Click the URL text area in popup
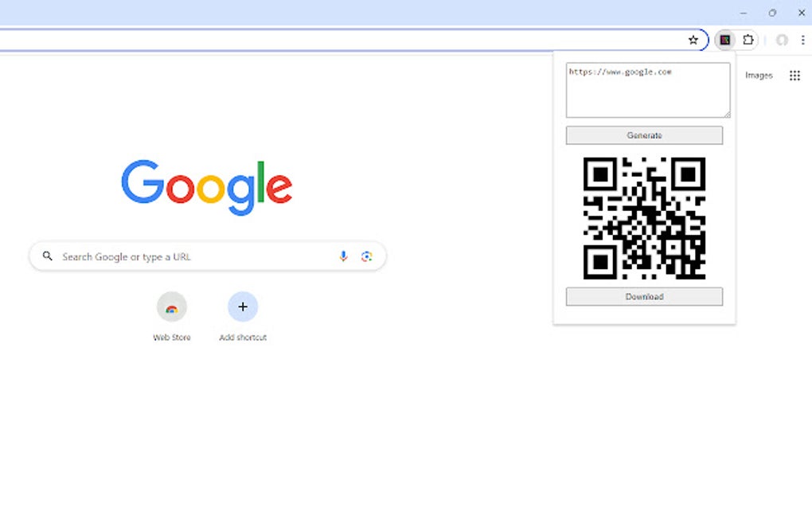The width and height of the screenshot is (812, 508). click(648, 90)
